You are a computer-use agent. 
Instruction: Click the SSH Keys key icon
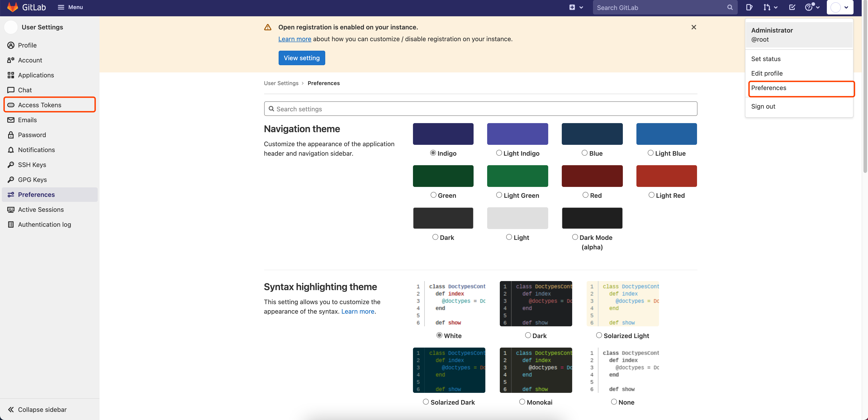click(11, 165)
